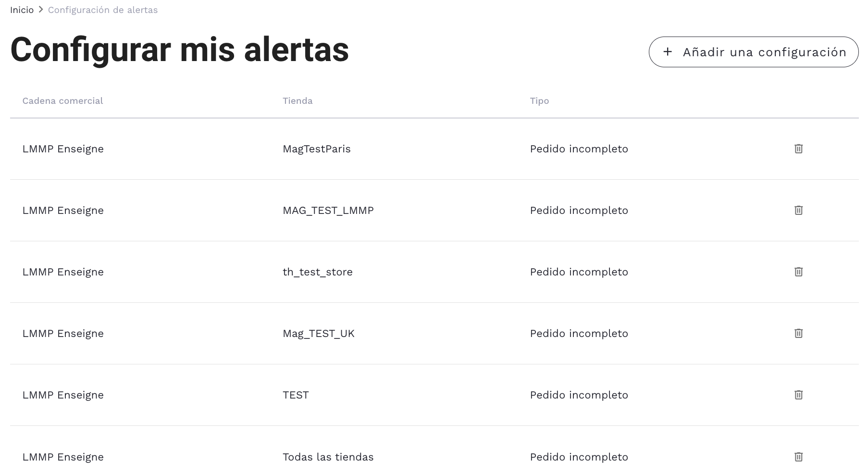Delete the MagTestParis alert configuration

798,149
